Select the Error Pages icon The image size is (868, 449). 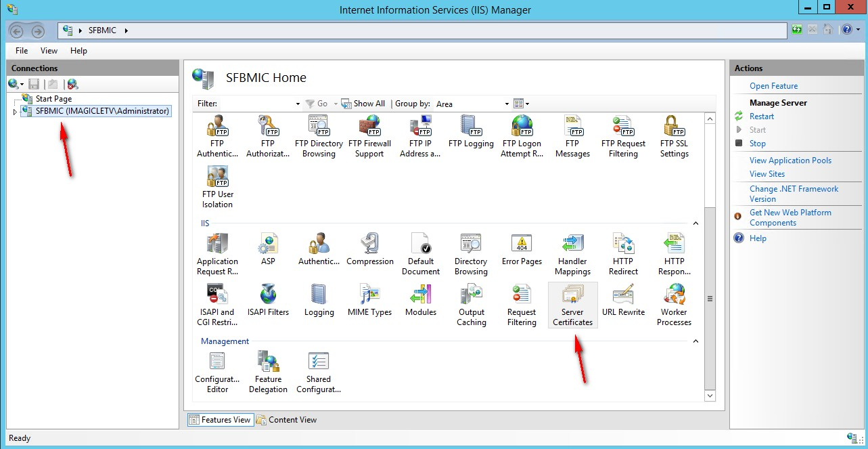(x=522, y=251)
